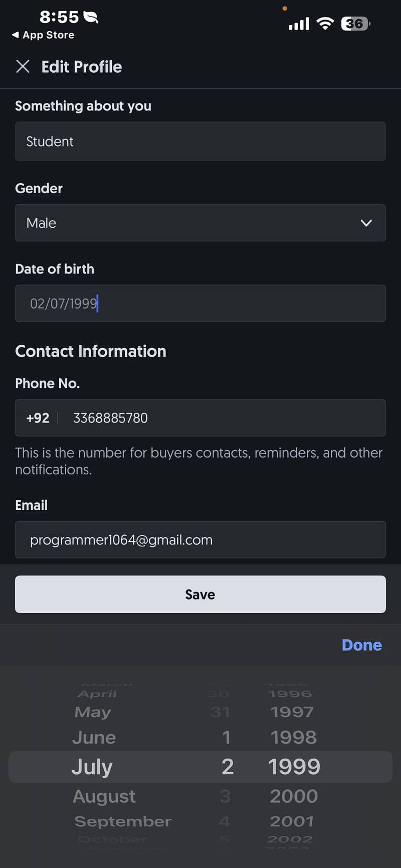This screenshot has width=401, height=868.
Task: Tap Done on the date picker
Action: click(361, 645)
